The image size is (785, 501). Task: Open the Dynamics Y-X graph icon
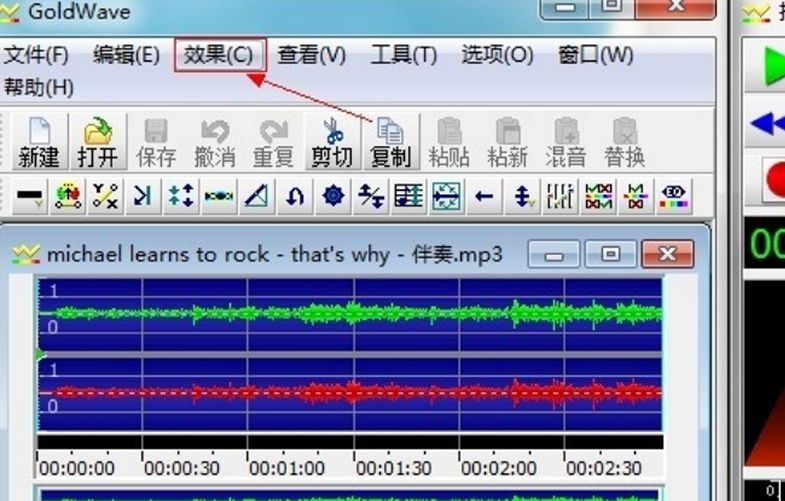[x=106, y=196]
